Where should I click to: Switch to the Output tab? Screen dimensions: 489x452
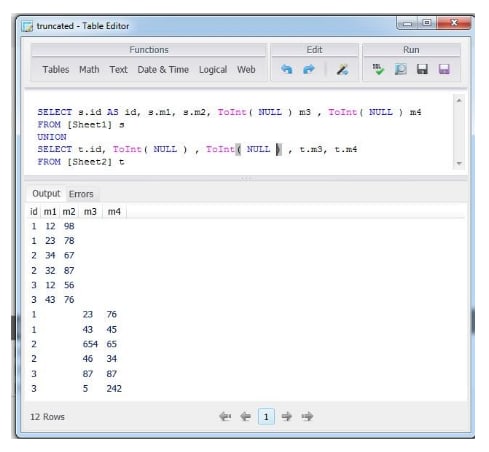coord(46,194)
